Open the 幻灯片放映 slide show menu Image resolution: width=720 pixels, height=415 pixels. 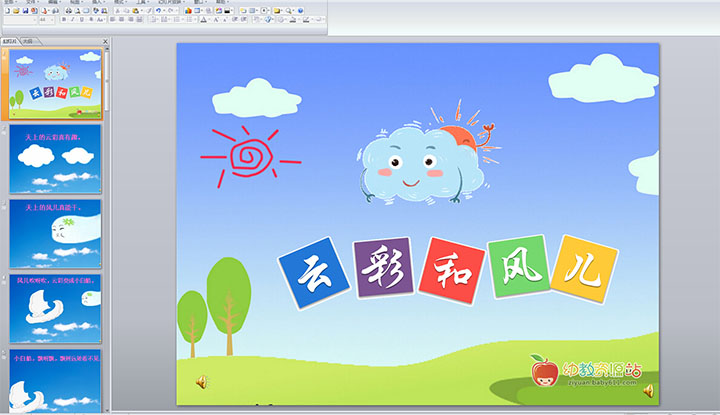170,2
